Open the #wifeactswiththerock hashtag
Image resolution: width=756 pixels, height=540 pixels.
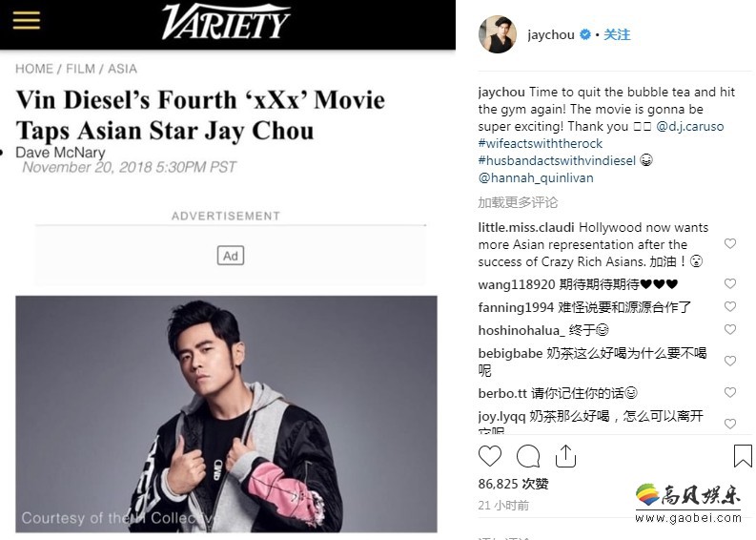[540, 143]
